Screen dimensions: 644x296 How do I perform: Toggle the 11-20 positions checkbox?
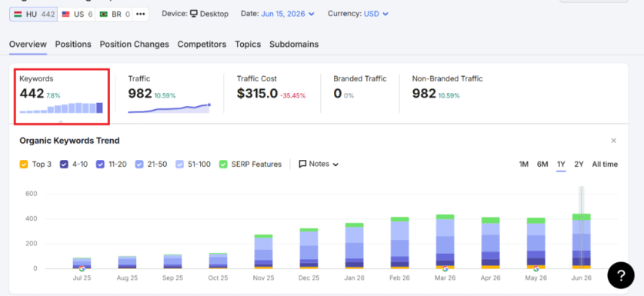[x=100, y=165]
